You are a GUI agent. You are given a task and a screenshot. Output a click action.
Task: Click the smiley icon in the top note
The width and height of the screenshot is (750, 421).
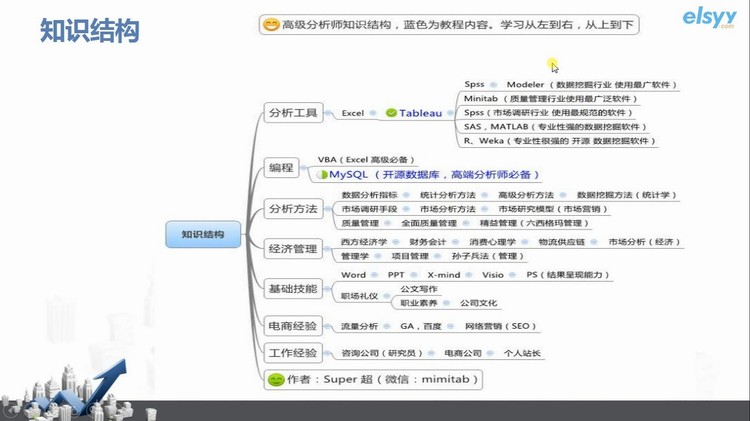point(271,24)
